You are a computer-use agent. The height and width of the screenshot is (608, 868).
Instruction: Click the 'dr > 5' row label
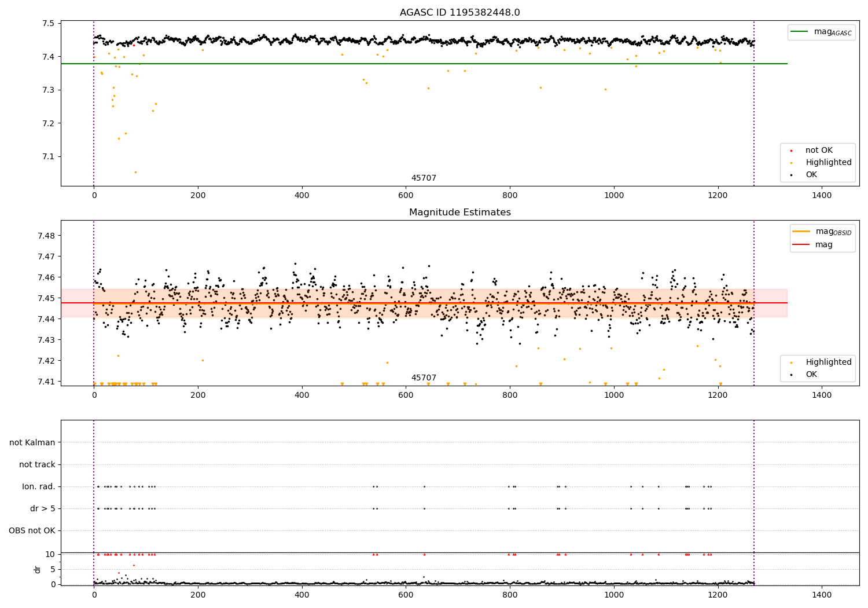click(43, 509)
